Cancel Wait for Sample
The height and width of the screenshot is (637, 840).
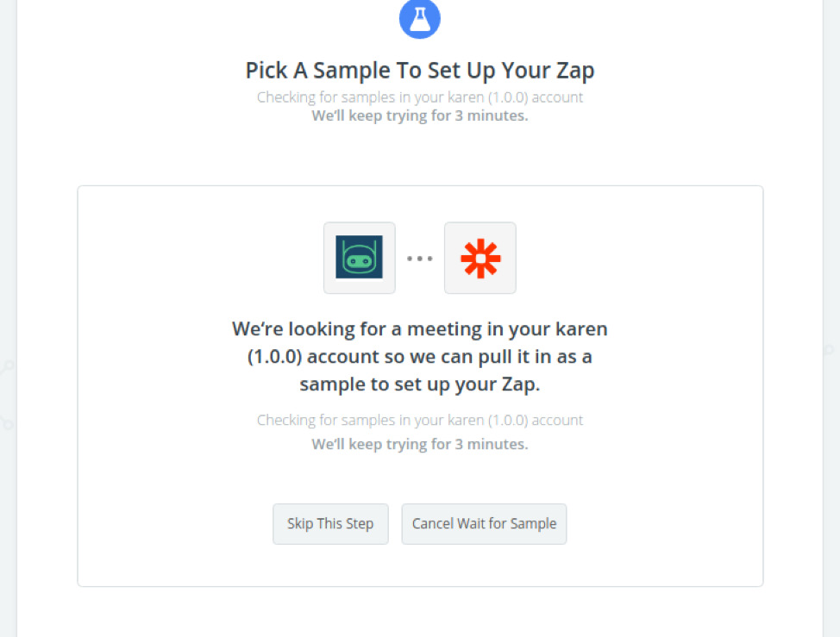click(x=485, y=523)
